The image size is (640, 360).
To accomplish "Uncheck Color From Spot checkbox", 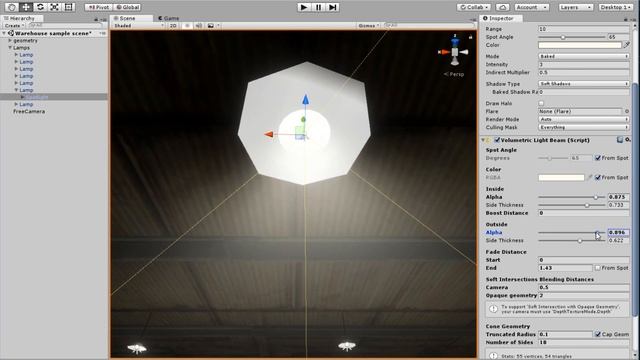I will [x=598, y=178].
